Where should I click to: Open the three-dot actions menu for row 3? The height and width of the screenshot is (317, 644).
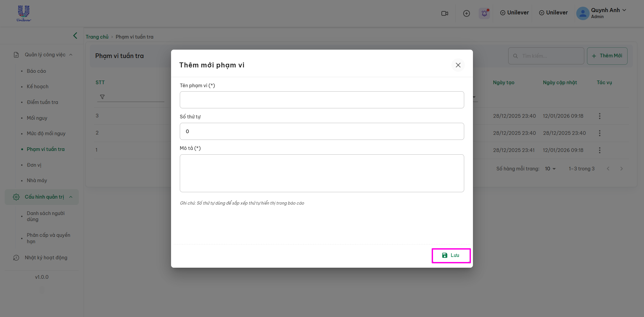(x=599, y=116)
